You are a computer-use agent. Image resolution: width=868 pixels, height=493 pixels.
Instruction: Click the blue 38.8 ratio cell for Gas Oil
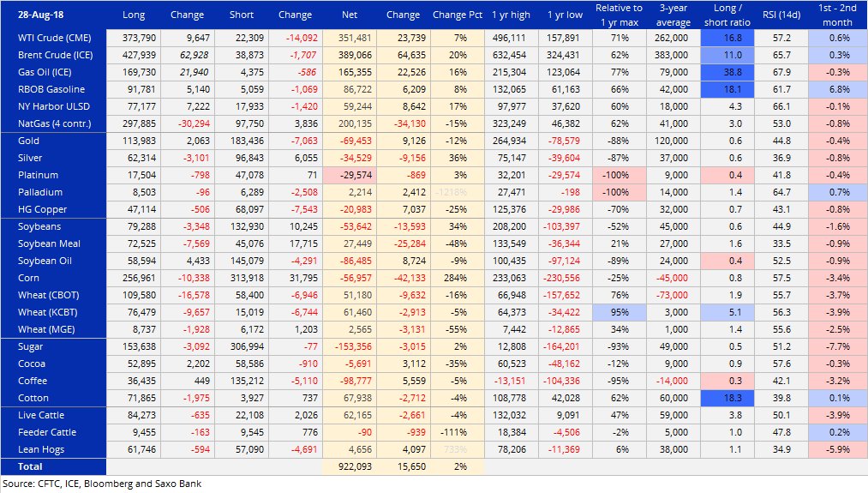click(x=728, y=73)
